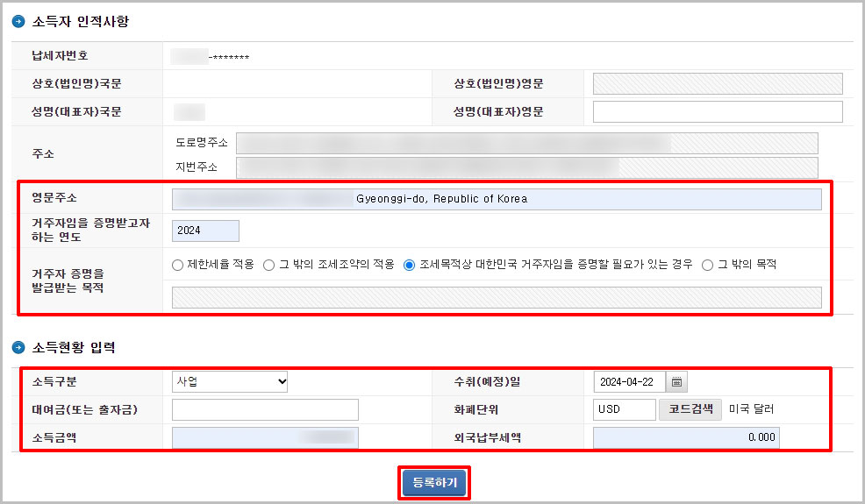The image size is (865, 504).
Task: Click the 외국납부세액 field showing 0.000
Action: [686, 438]
